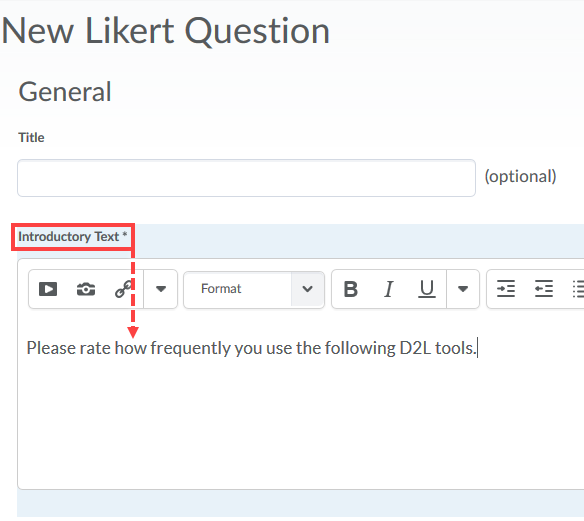Open the insert options dropdown arrow

coord(161,289)
